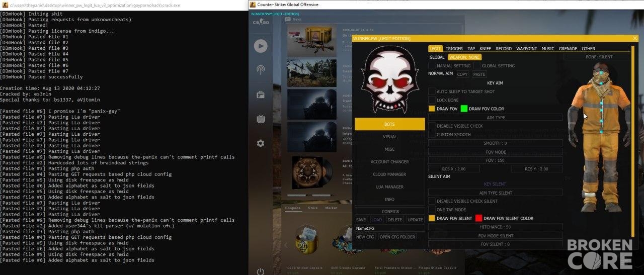The width and height of the screenshot is (644, 275).
Task: Switch to the TRIGGER tab
Action: 454,49
